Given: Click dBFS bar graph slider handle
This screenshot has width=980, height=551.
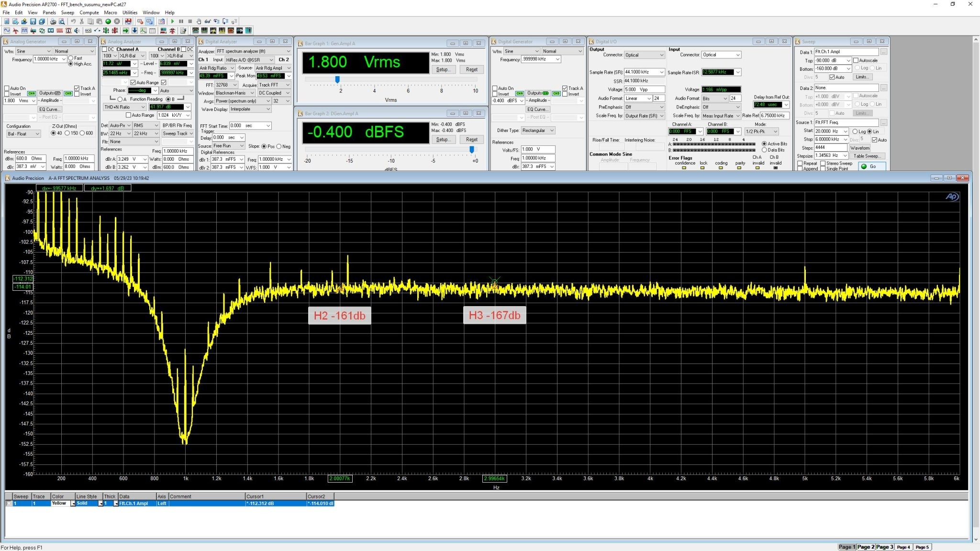Looking at the screenshot, I should click(x=472, y=150).
